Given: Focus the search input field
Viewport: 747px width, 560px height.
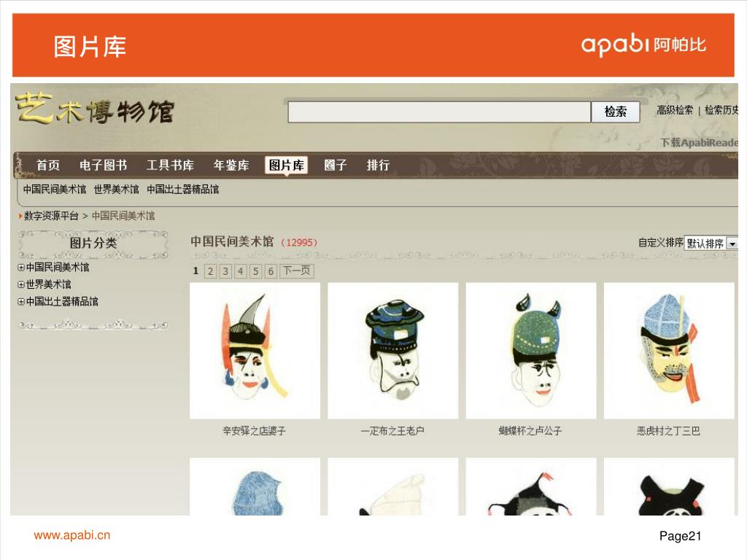Looking at the screenshot, I should coord(439,112).
